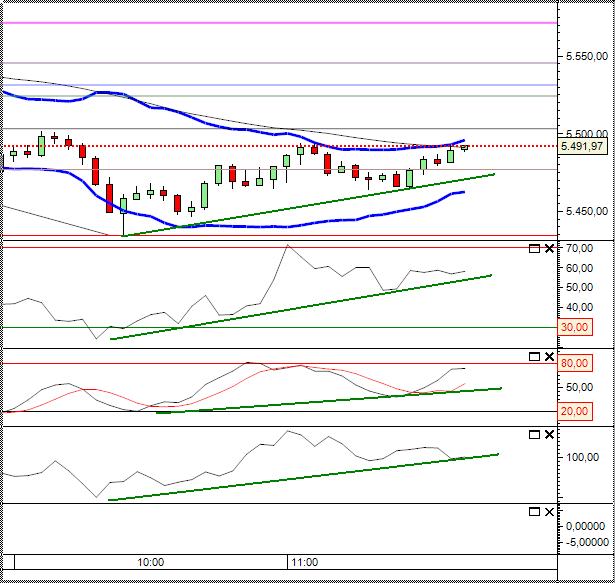Maximize the stochastic indicator panel
The image size is (615, 583).
pyautogui.click(x=534, y=357)
